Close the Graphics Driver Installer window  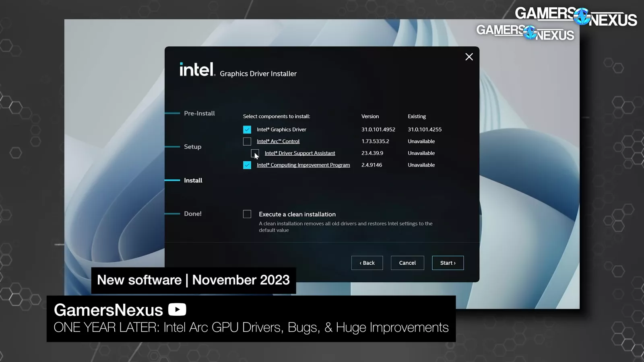pyautogui.click(x=469, y=57)
